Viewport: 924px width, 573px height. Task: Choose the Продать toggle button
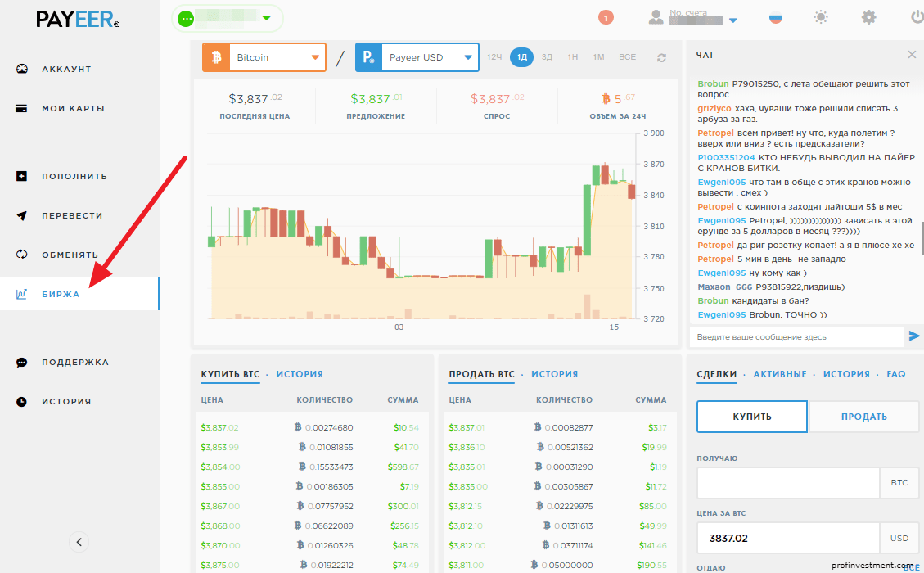point(864,417)
